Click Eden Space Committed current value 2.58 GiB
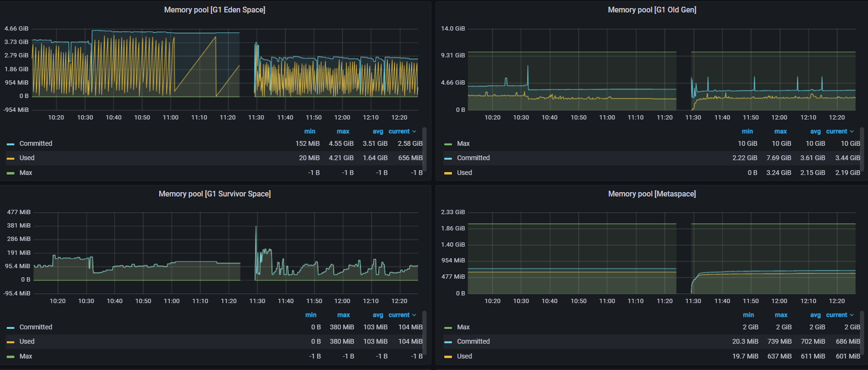Viewport: 868px width, 370px height. coord(410,143)
